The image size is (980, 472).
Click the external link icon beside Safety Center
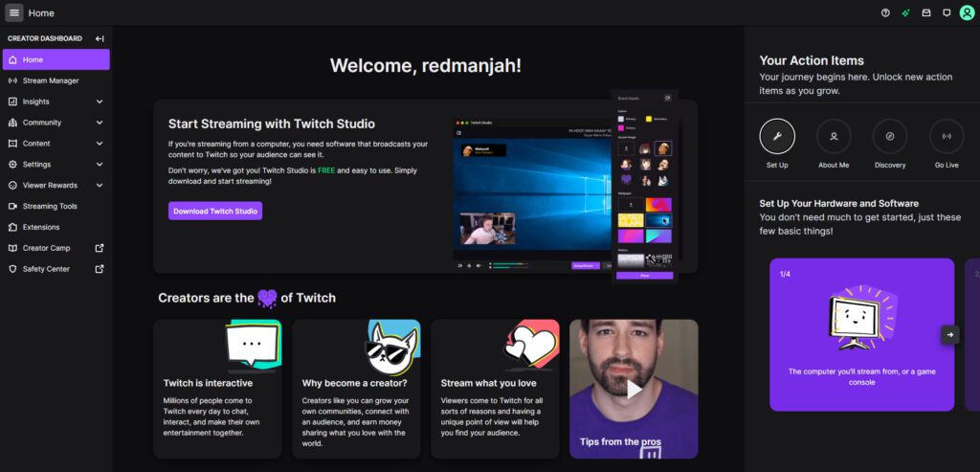[x=100, y=269]
